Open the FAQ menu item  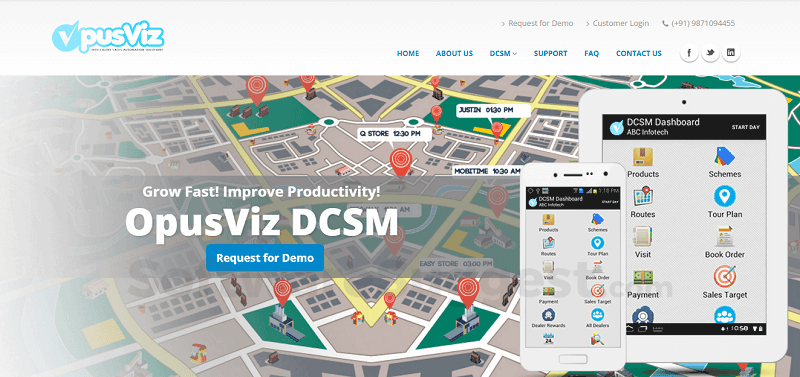click(x=591, y=53)
